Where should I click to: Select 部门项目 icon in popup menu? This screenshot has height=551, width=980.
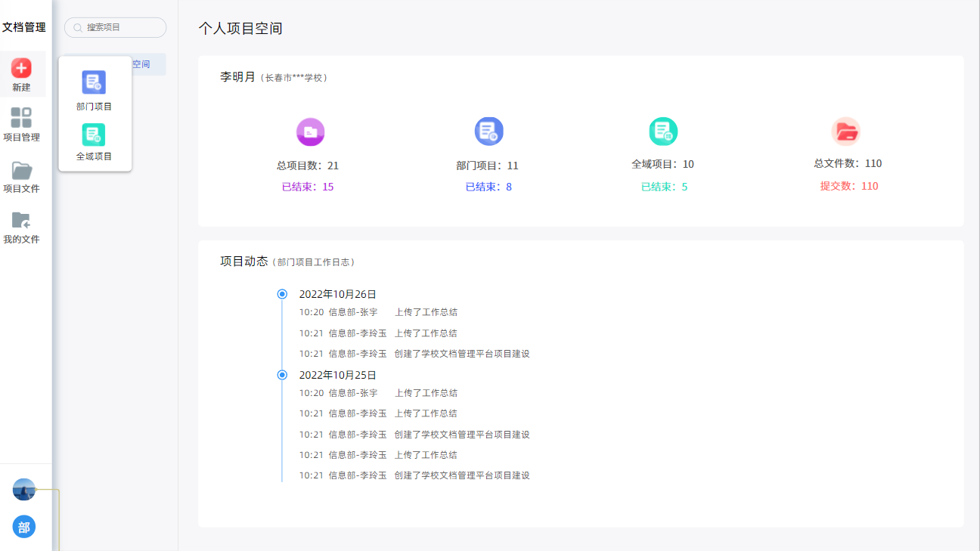94,82
